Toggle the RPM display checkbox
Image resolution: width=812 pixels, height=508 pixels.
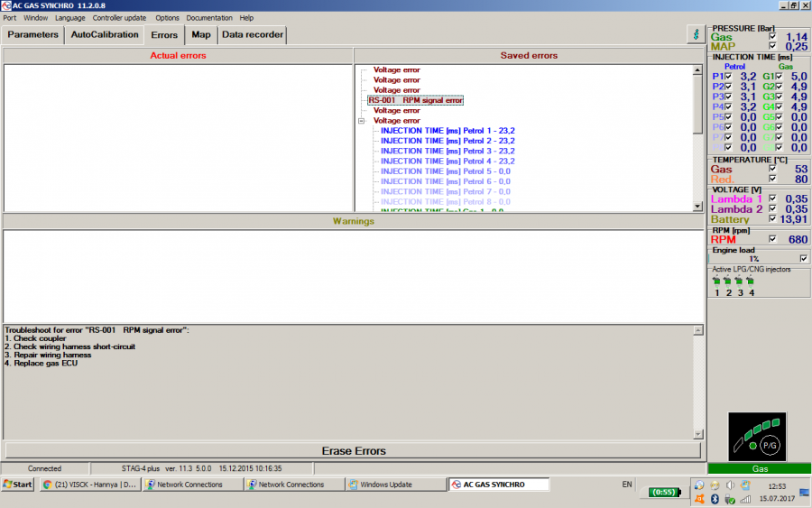772,240
